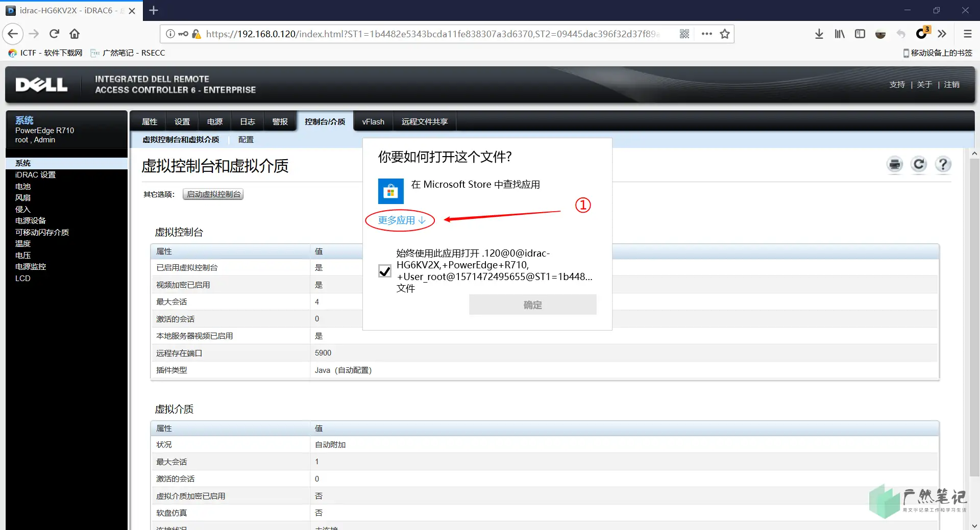Viewport: 980px width, 530px height.
Task: Open 可移动闪存介质 in the sidebar
Action: (42, 233)
